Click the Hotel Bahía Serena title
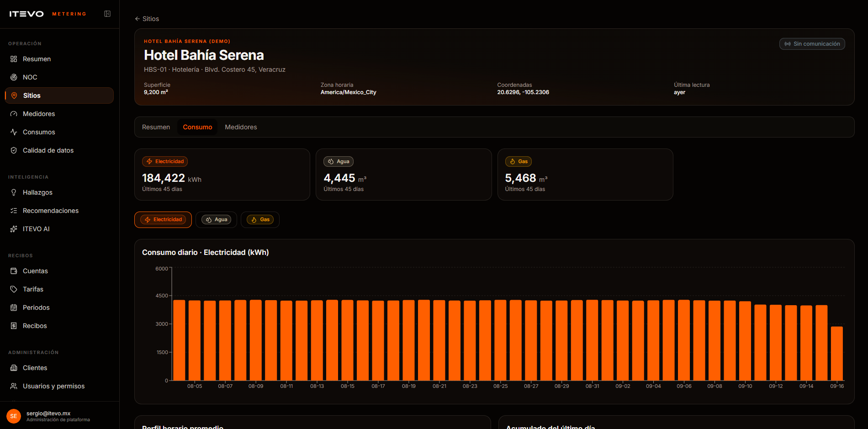This screenshot has width=868, height=429. (204, 55)
